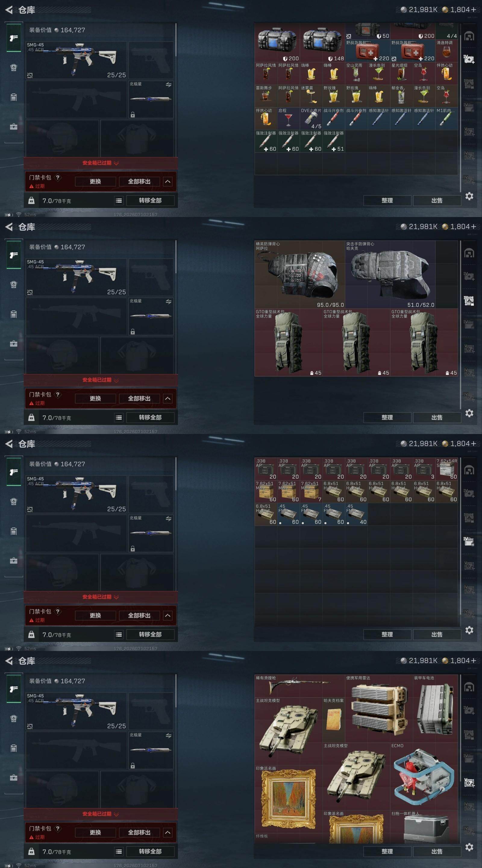
Task: Click loadout panel scrollbar in collectibles view
Action: (176, 691)
